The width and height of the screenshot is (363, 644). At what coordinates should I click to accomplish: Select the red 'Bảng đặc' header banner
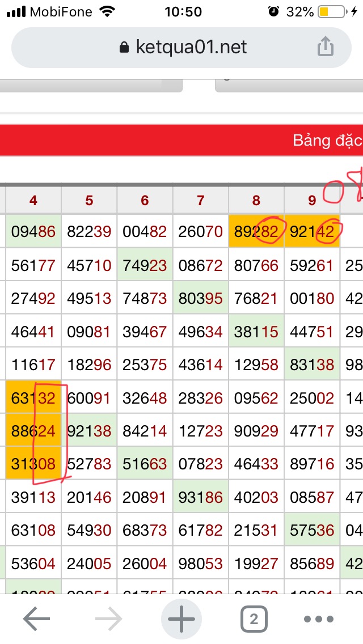point(181,140)
